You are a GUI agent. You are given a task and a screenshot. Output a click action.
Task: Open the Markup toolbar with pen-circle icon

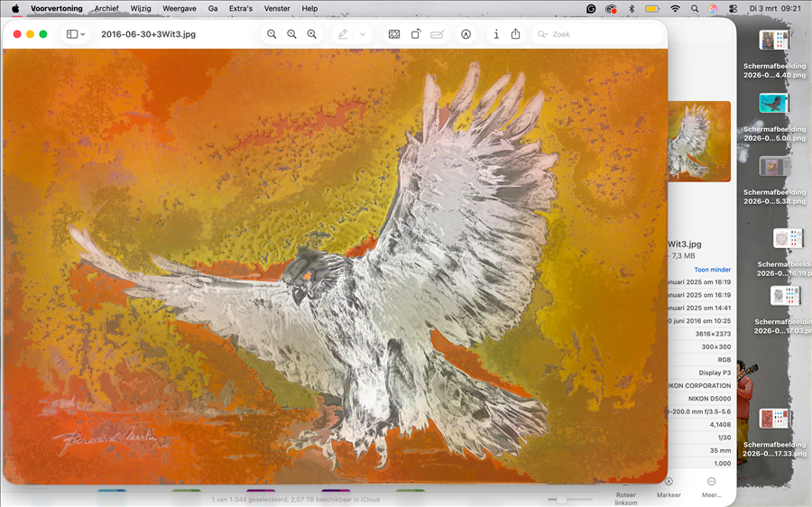pos(466,34)
